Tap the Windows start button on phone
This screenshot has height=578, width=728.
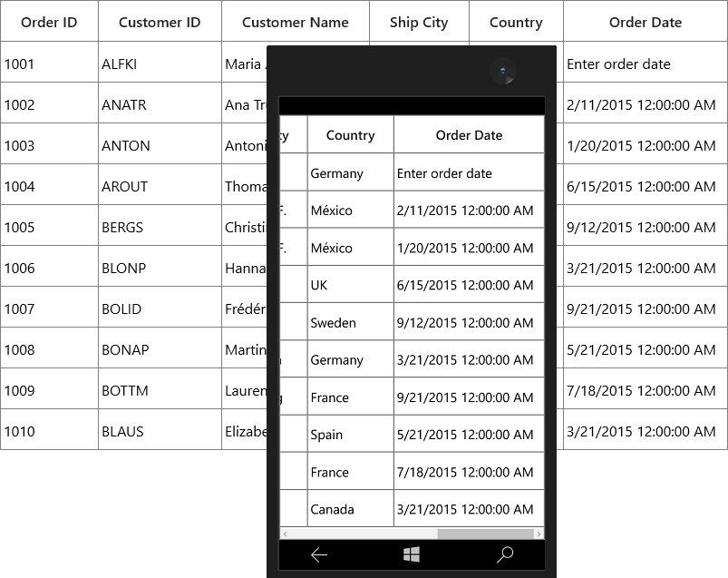pyautogui.click(x=412, y=554)
